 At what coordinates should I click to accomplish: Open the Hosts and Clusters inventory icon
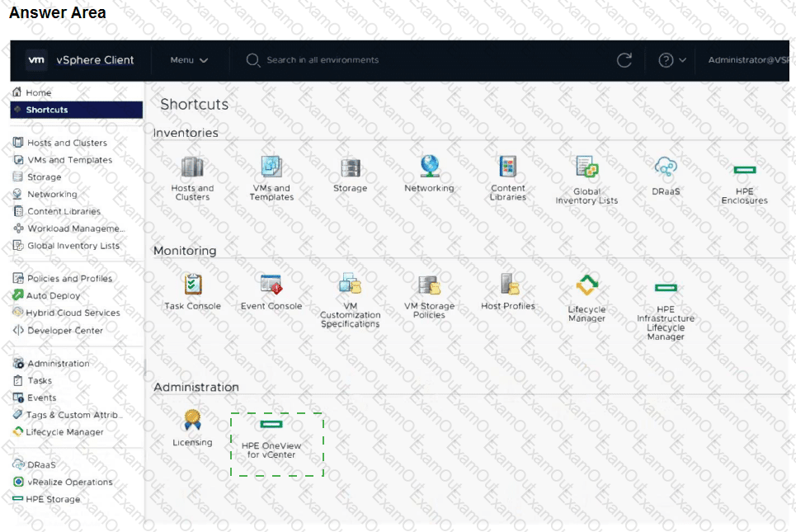tap(192, 167)
